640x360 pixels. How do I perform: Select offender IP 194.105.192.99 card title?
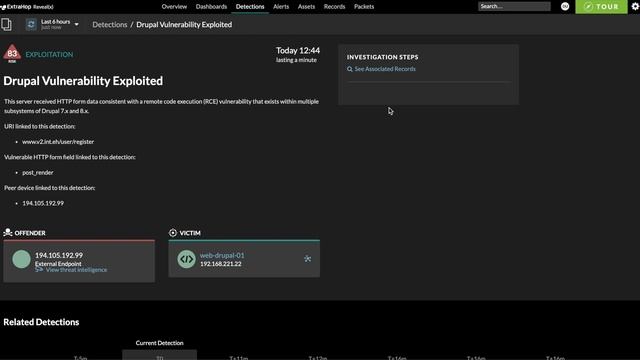coord(59,255)
